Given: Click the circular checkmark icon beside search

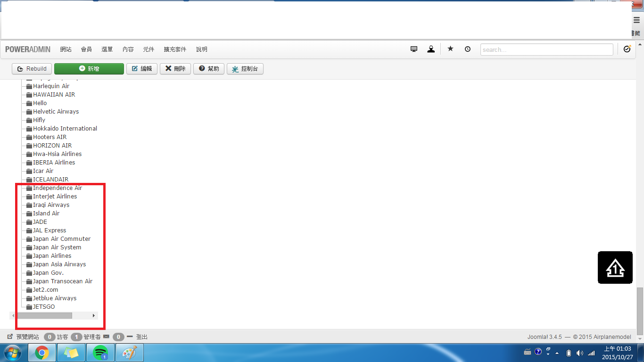Looking at the screenshot, I should [x=627, y=49].
